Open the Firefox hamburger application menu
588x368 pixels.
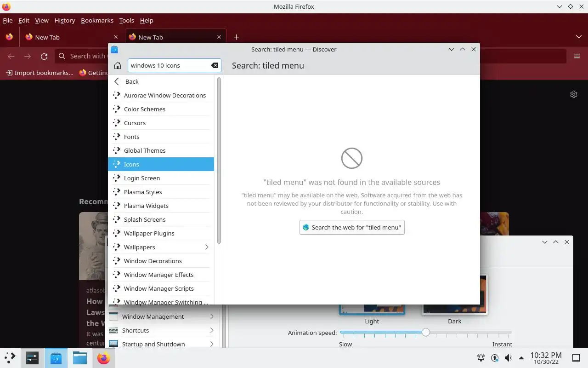[x=577, y=56]
